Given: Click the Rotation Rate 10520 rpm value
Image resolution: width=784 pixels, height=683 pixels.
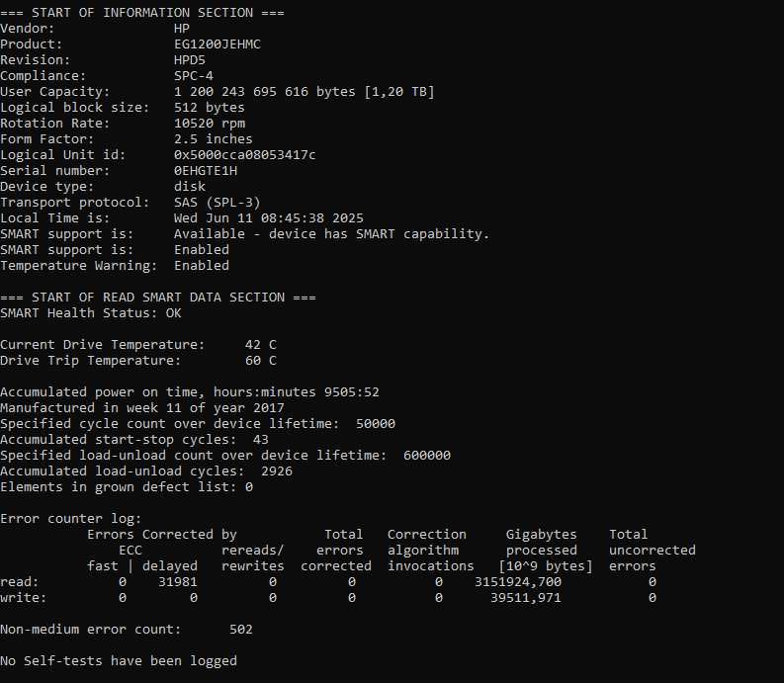Looking at the screenshot, I should point(210,124).
